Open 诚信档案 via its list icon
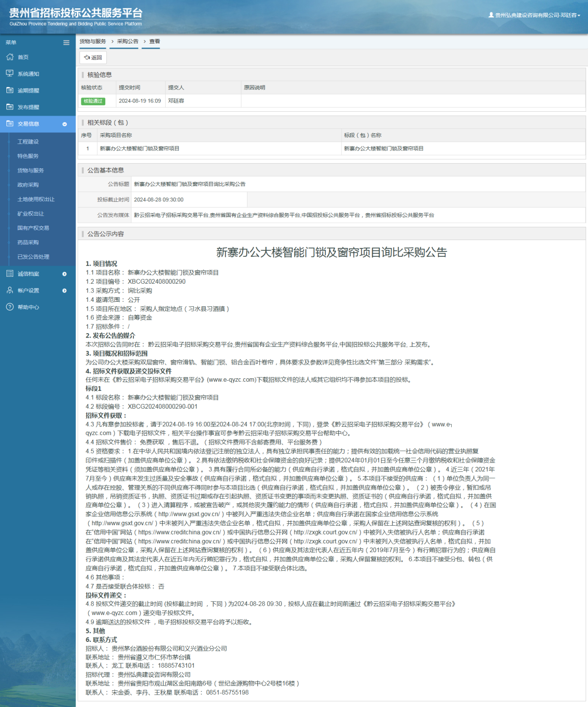The width and height of the screenshot is (588, 707). [x=10, y=273]
